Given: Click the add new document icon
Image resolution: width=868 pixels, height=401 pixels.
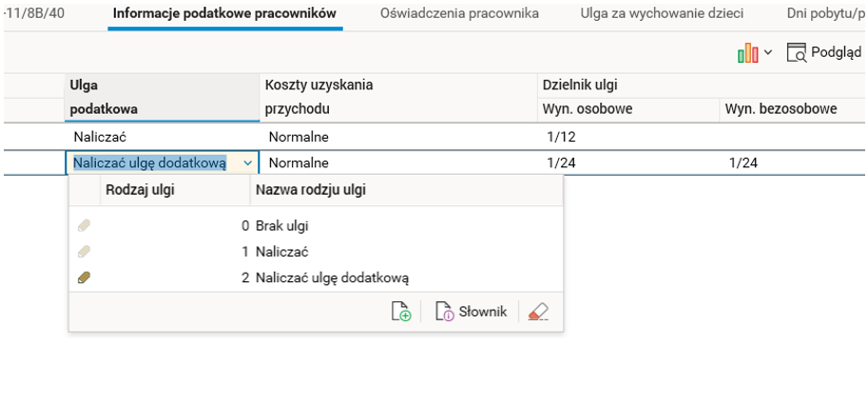Looking at the screenshot, I should [x=401, y=312].
